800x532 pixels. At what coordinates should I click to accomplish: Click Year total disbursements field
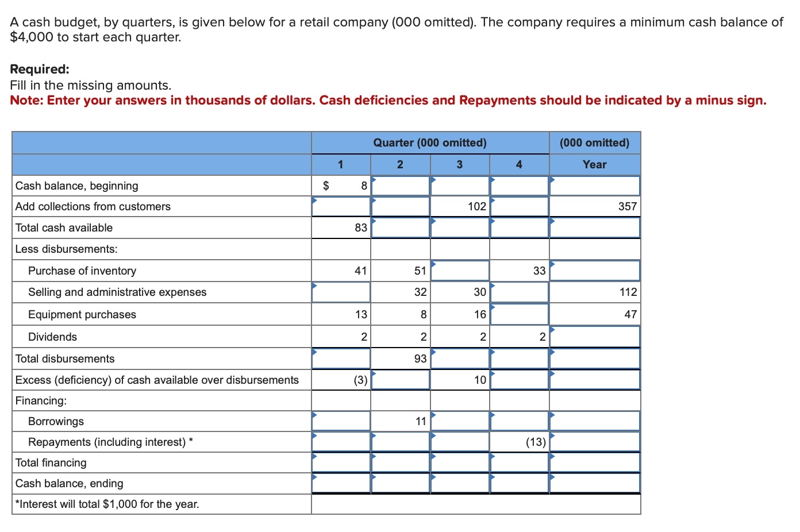[x=595, y=358]
